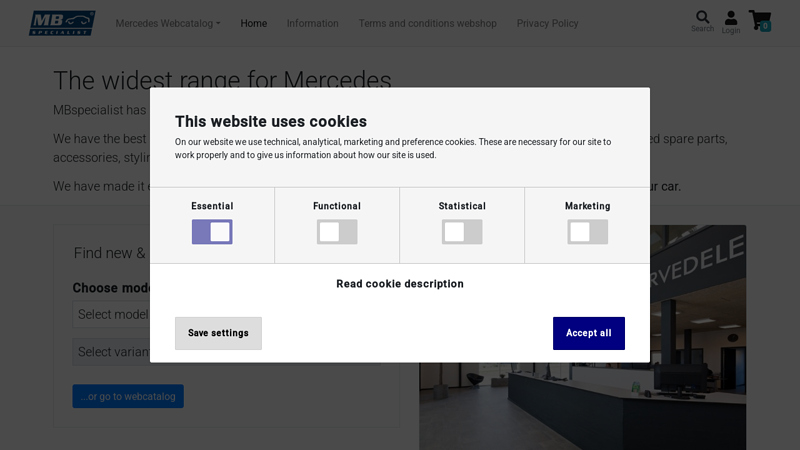This screenshot has height=450, width=800.
Task: Turn on Marketing cookies toggle
Action: click(587, 232)
